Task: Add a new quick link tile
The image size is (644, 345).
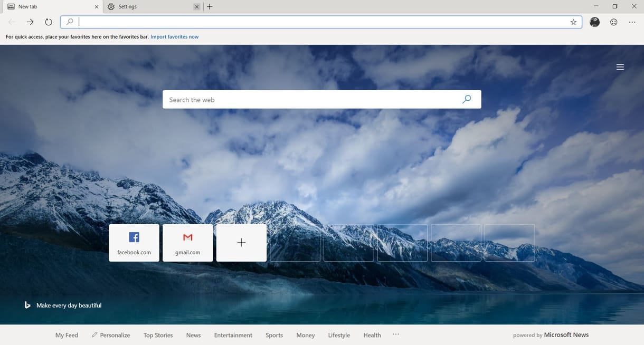Action: coord(241,243)
